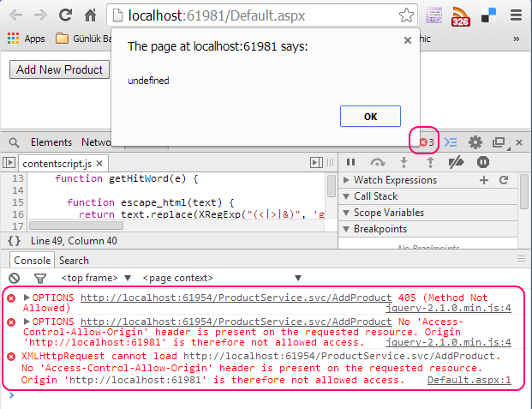Open the page context selector dropdown
This screenshot has width=532, height=409.
[x=222, y=278]
